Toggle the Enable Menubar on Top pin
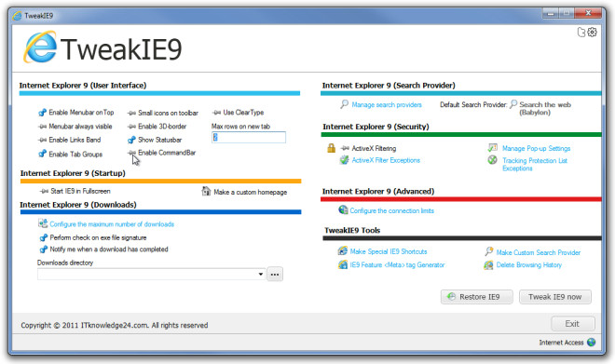 click(42, 113)
